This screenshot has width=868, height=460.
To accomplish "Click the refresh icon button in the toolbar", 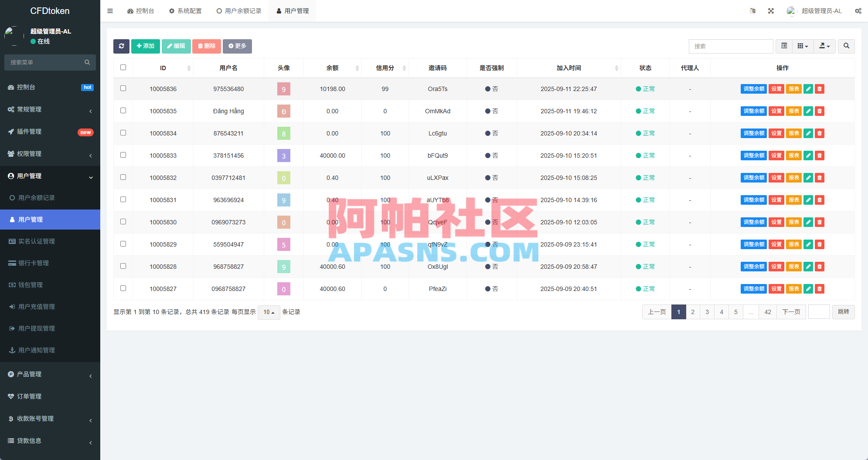I will [121, 46].
